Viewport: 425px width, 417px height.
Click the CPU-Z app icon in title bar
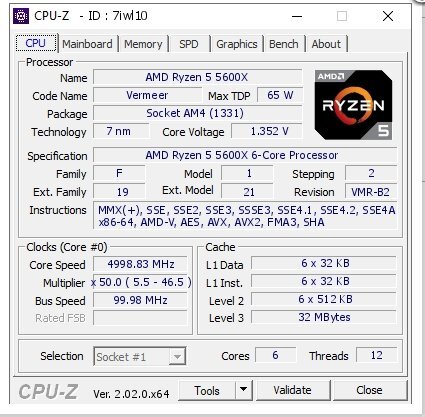pos(21,16)
